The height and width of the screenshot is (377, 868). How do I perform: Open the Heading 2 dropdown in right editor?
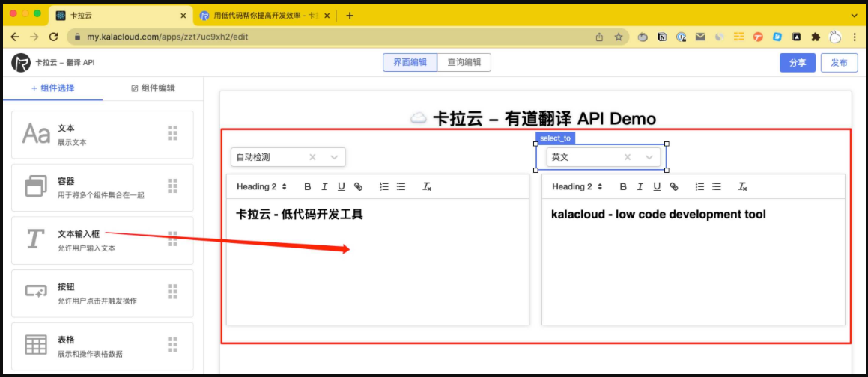coord(577,187)
